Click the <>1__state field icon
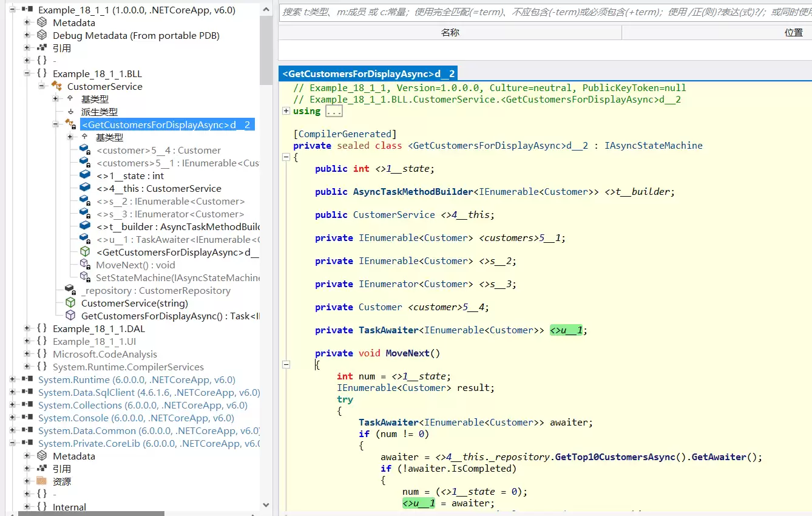 (85, 175)
